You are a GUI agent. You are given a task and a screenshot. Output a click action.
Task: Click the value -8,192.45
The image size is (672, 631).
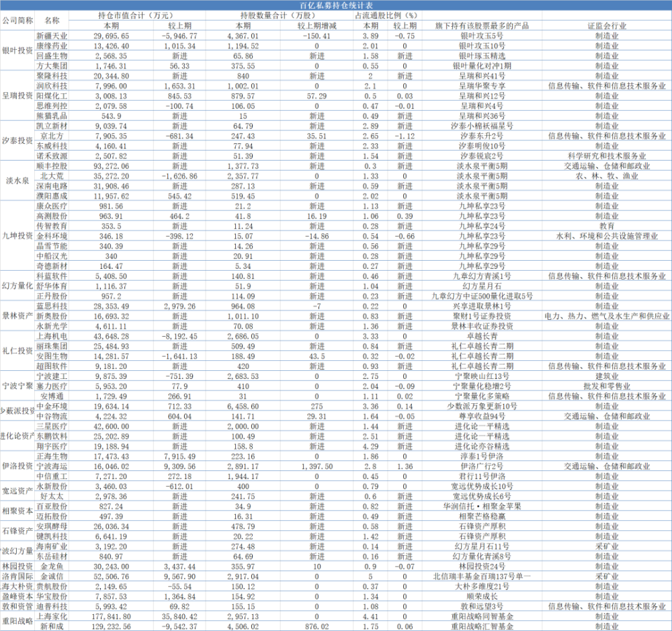[x=179, y=336]
